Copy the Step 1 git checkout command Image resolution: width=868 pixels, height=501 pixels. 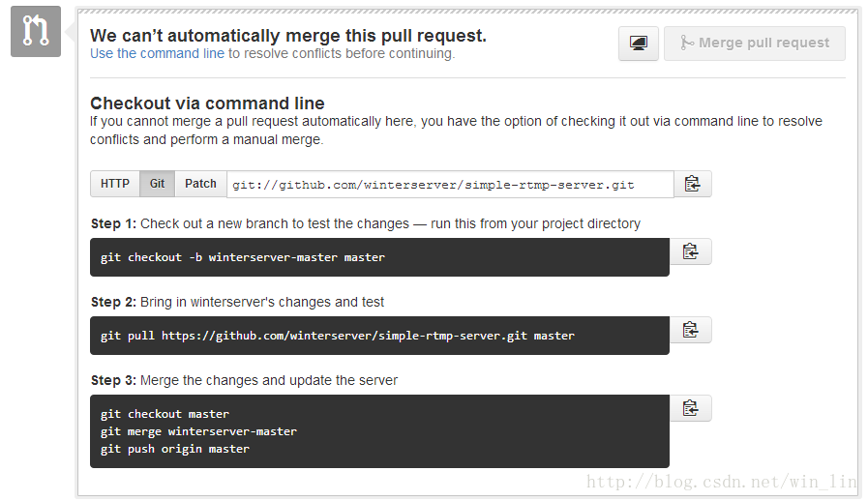[x=690, y=251]
